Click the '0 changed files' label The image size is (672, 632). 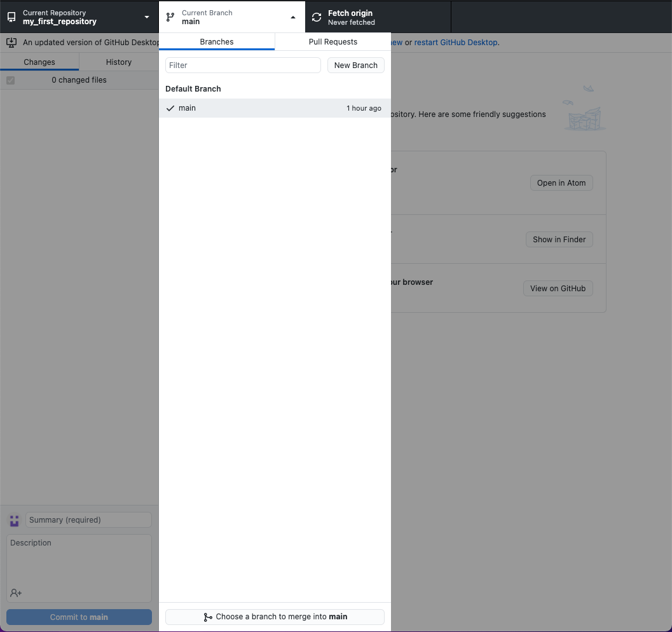point(79,80)
